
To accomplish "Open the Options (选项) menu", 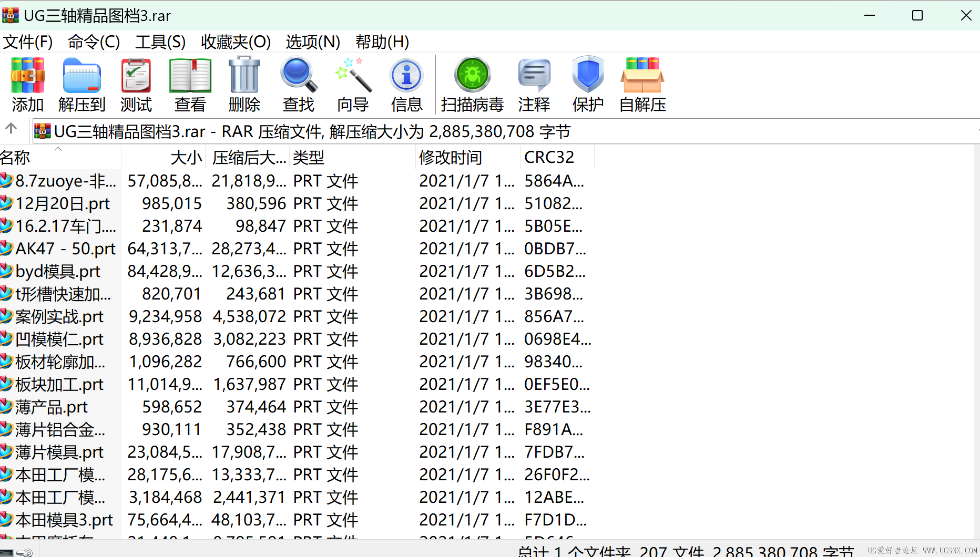I will [x=313, y=42].
